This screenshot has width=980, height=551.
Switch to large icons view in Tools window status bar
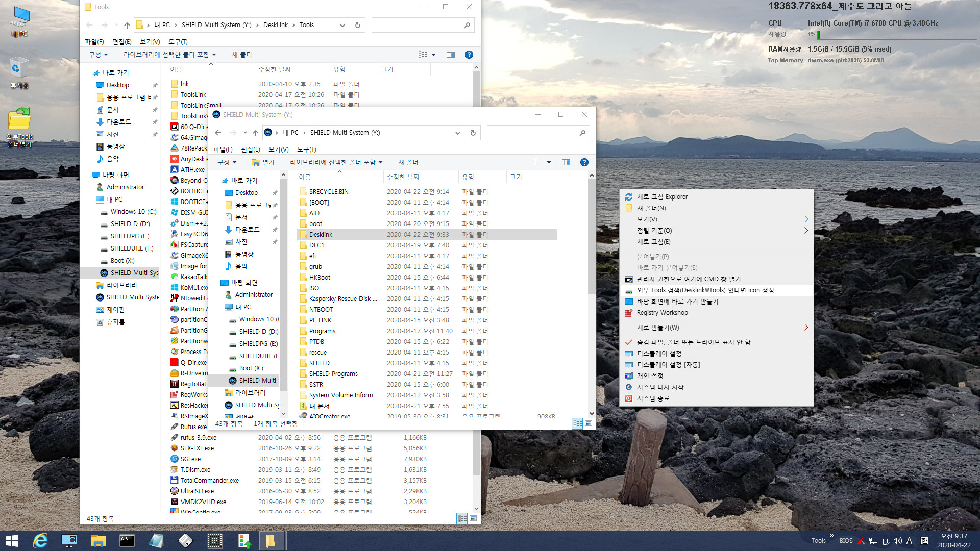473,518
